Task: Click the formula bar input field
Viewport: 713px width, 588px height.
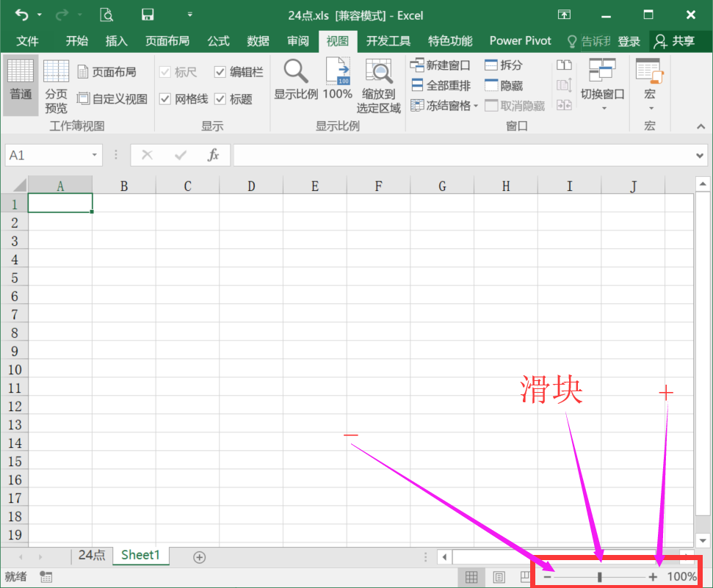Action: point(463,155)
